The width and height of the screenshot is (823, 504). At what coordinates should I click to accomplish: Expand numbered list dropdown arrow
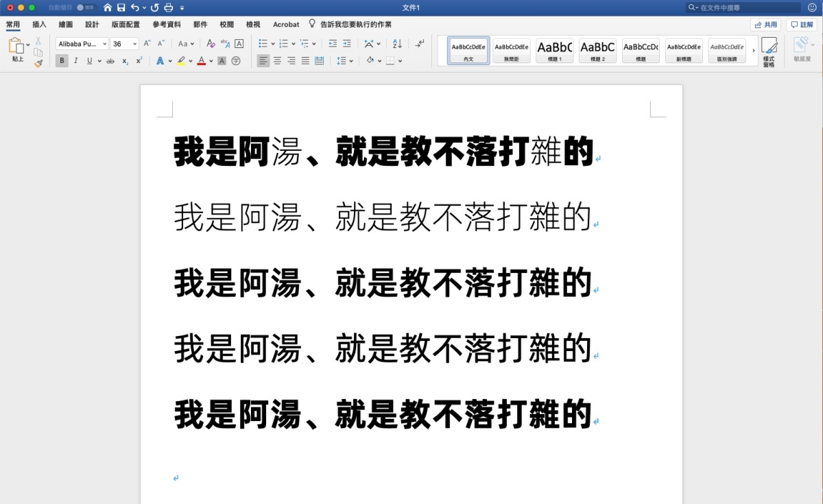294,44
